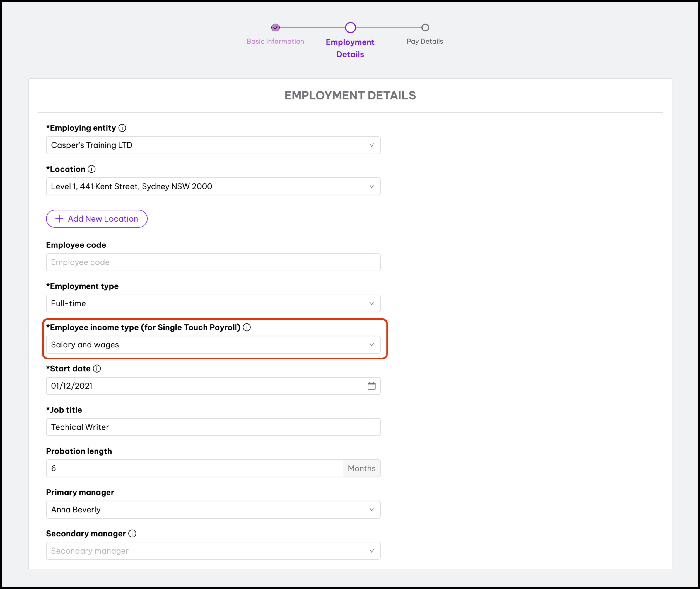
Task: Return to the Basic Information step
Action: (275, 42)
